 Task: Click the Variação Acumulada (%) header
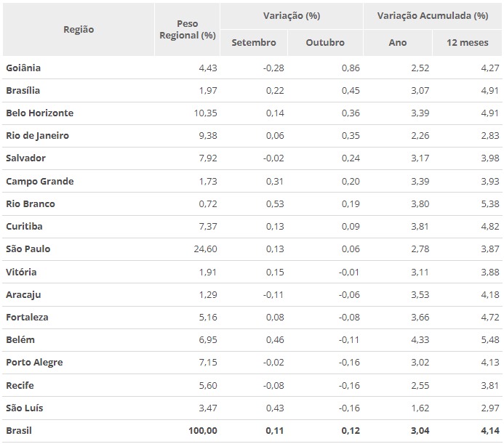pyautogui.click(x=433, y=16)
